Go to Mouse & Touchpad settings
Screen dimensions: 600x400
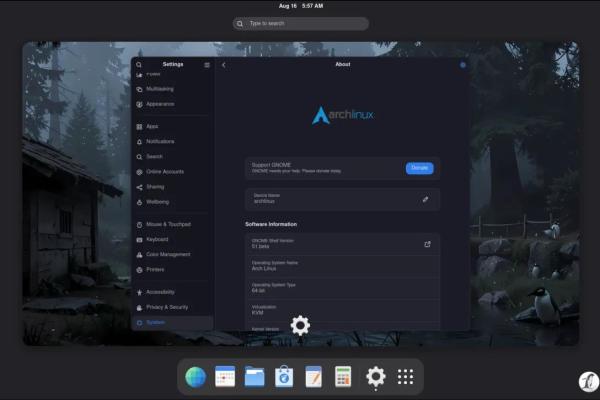(172, 224)
